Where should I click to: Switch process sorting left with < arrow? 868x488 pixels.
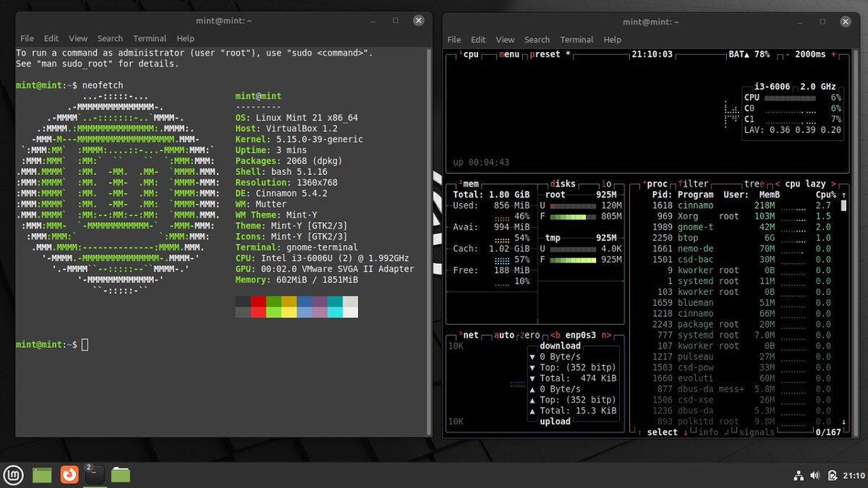coord(778,184)
